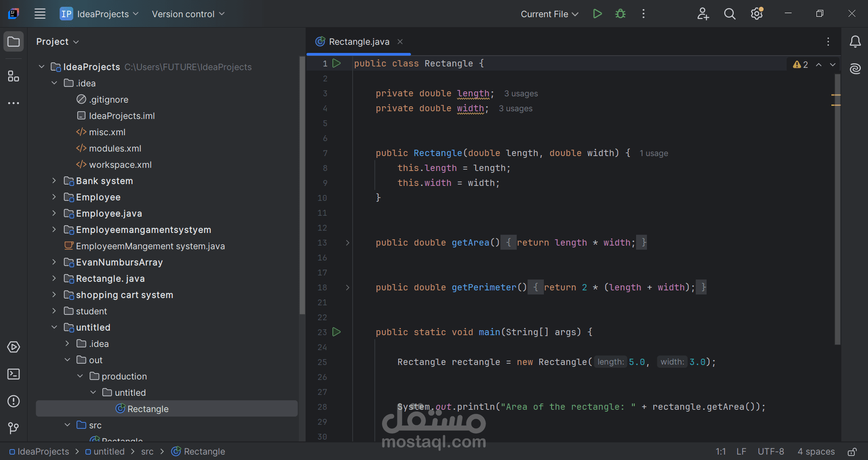
Task: Expand the Employeemangamentsystyem folder
Action: pos(54,230)
